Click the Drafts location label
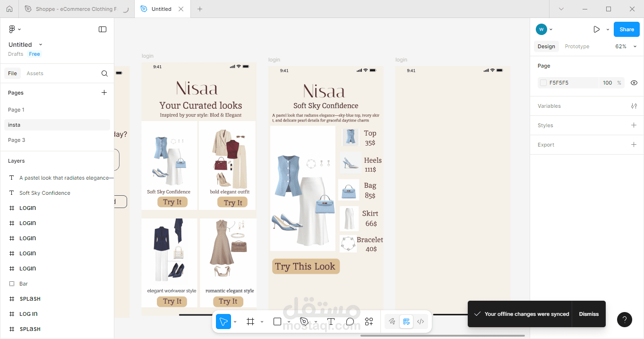The image size is (644, 339). 16,54
